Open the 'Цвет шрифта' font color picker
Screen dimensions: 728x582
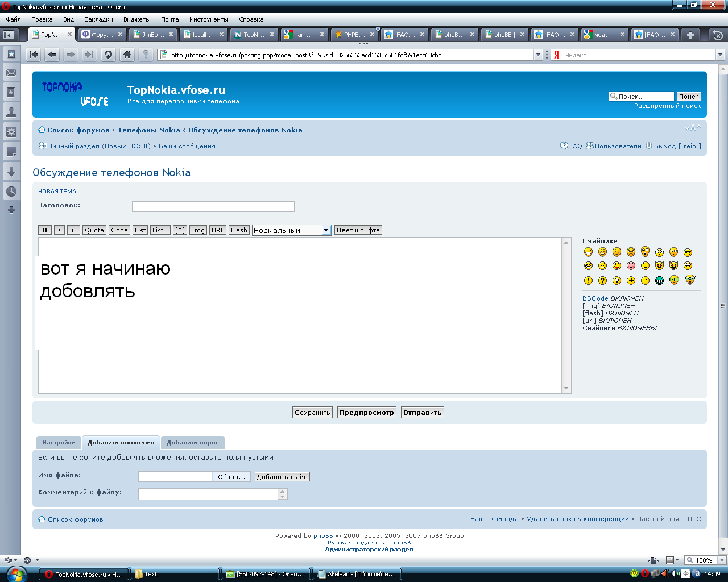tap(358, 230)
